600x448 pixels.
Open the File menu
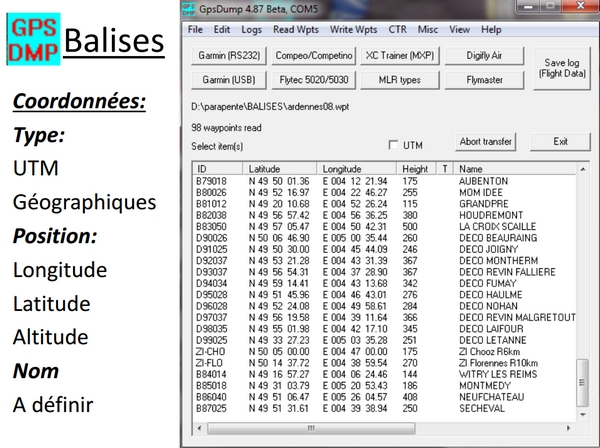196,30
